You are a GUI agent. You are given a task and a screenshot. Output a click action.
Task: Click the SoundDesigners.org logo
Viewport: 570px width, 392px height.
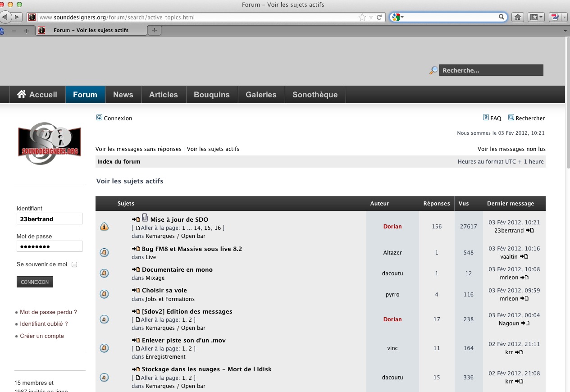click(x=49, y=143)
